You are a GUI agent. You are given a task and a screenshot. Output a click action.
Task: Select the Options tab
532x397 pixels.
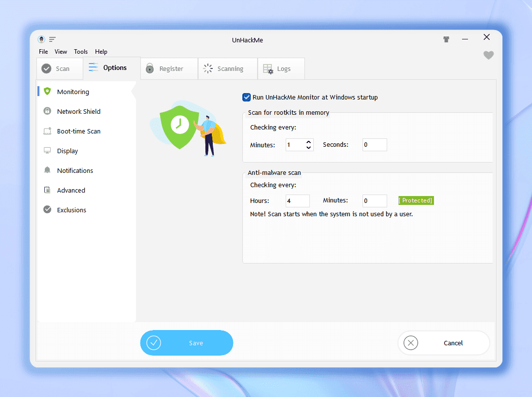tap(112, 68)
